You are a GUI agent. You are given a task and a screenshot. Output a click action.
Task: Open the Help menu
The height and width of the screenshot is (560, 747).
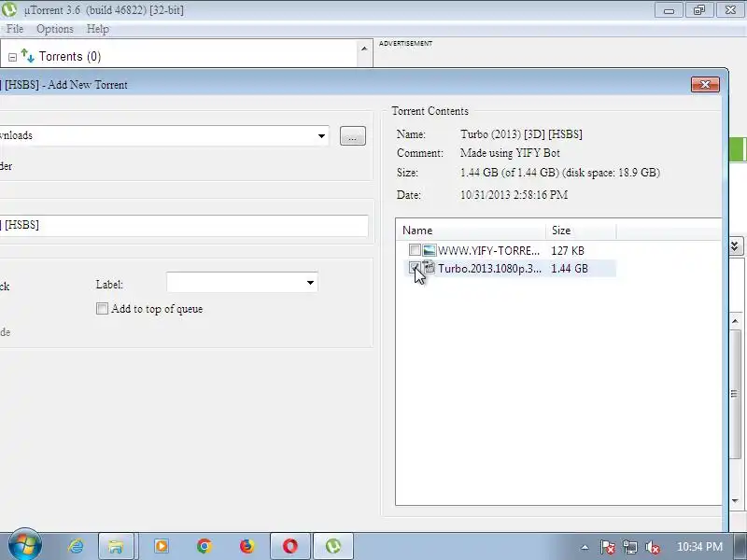(98, 29)
